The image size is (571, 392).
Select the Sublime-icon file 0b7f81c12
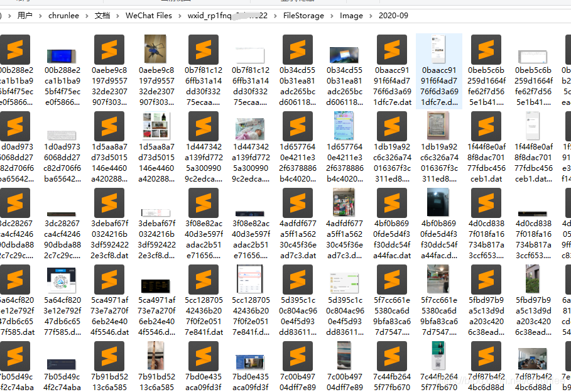coord(204,50)
